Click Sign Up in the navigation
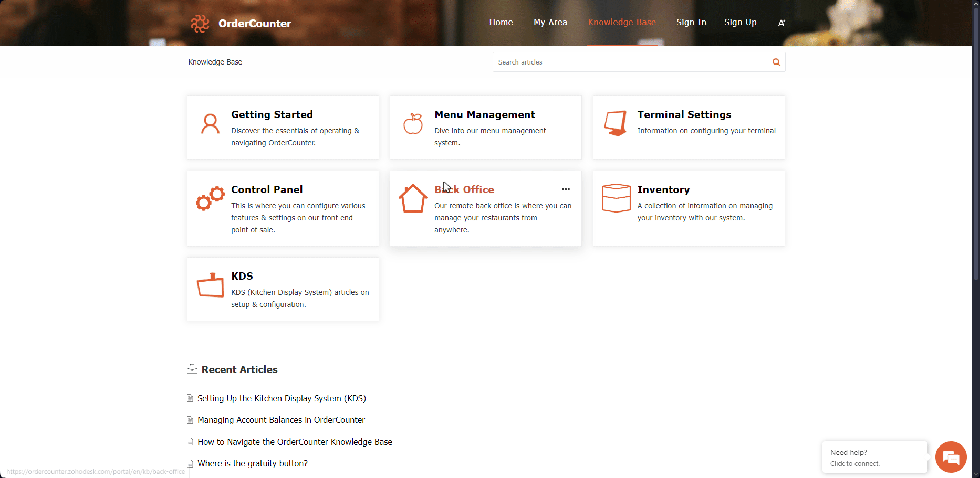980x478 pixels. click(x=741, y=23)
